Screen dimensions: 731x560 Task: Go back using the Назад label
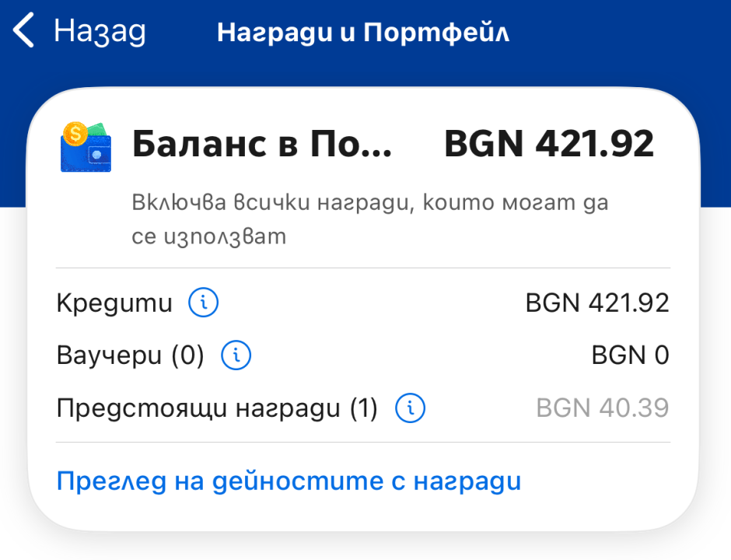[100, 33]
